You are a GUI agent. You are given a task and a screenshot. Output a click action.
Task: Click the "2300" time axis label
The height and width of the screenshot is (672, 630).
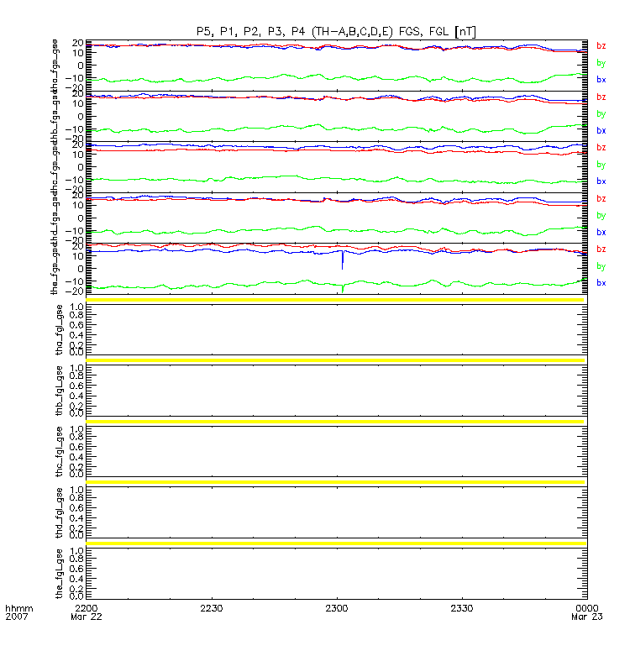[x=337, y=608]
